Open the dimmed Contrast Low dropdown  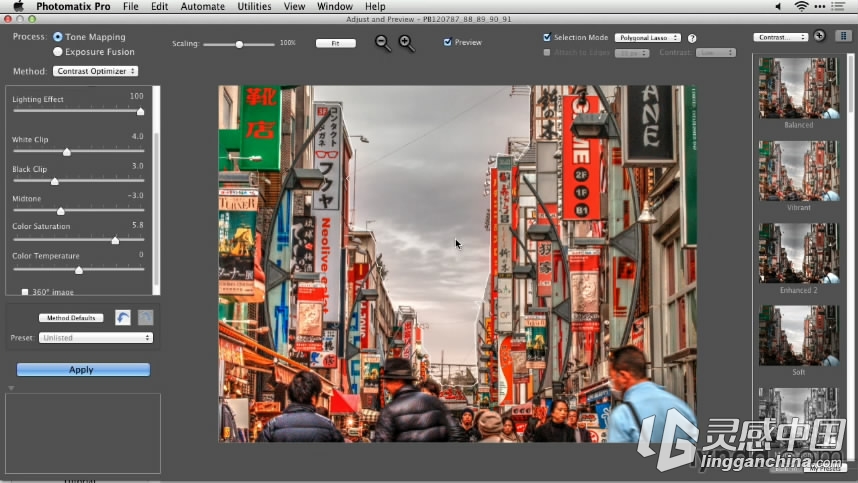tap(716, 53)
